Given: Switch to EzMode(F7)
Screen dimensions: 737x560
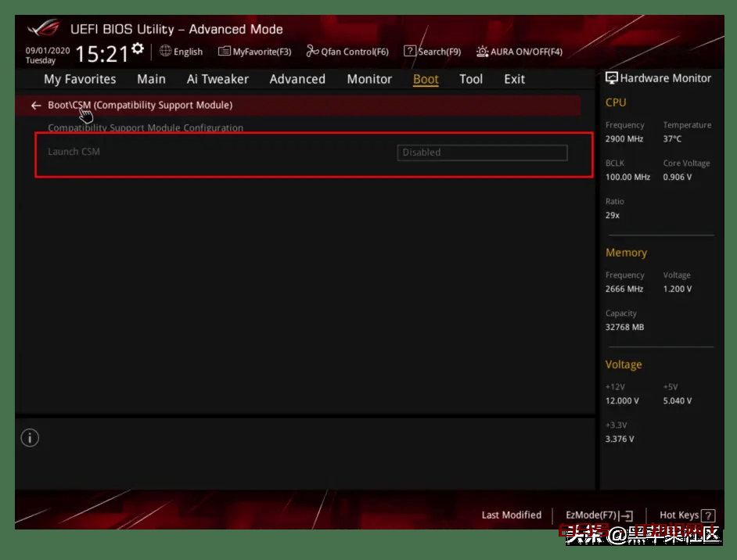Looking at the screenshot, I should (x=599, y=515).
